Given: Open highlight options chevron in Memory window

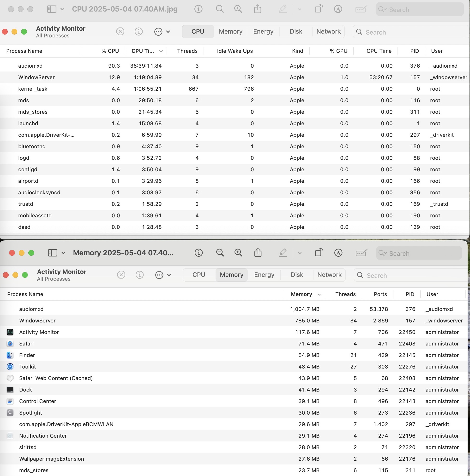Looking at the screenshot, I should click(x=300, y=253).
